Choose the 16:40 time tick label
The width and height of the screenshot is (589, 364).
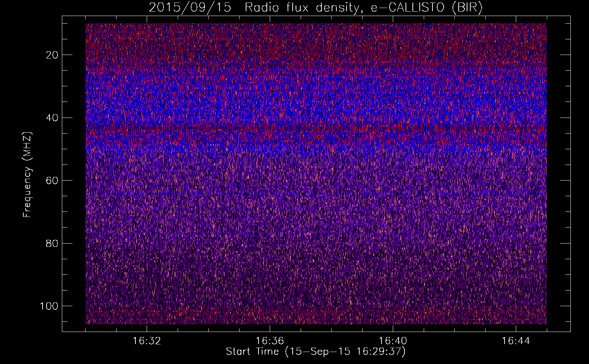point(393,341)
